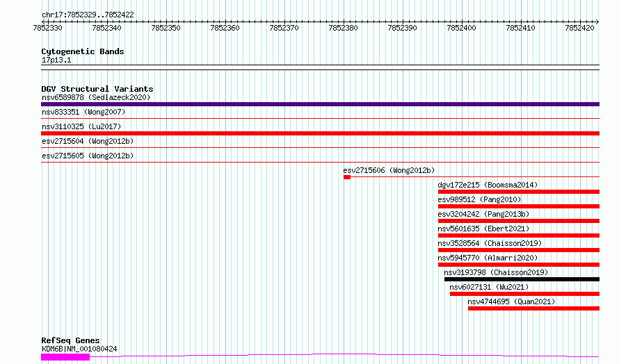The height and width of the screenshot is (364, 619).
Task: Open the esv3204242 (Pang2013b) variant
Action: tap(483, 214)
